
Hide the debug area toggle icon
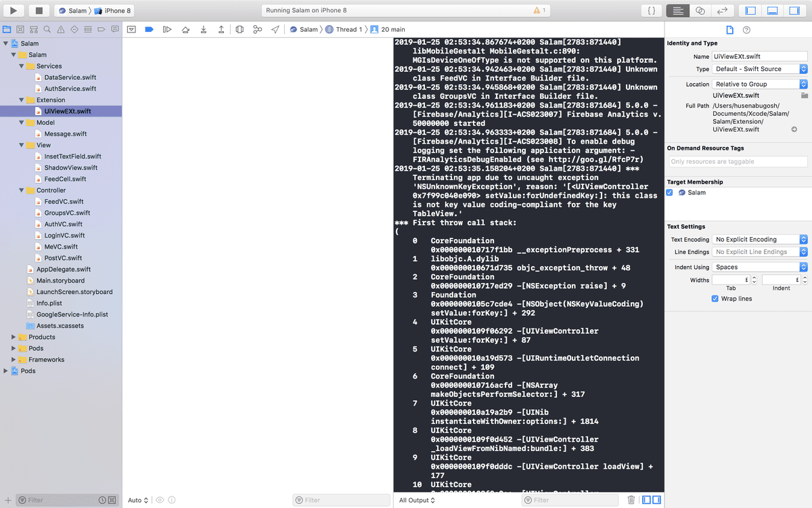[x=132, y=29]
